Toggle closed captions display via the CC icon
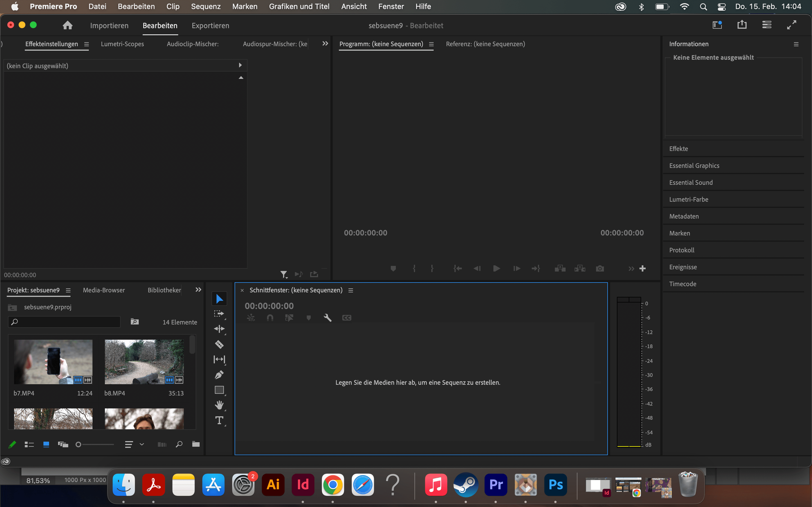The image size is (812, 507). pyautogui.click(x=346, y=317)
